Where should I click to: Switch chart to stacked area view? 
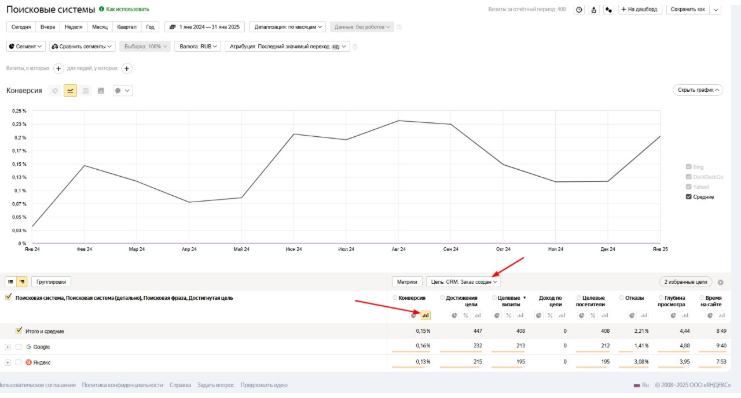(x=86, y=91)
